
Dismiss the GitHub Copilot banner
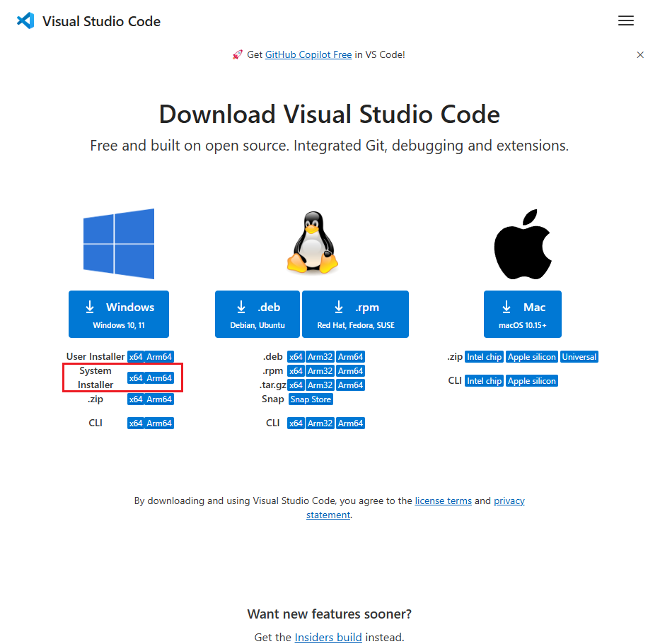click(x=640, y=54)
